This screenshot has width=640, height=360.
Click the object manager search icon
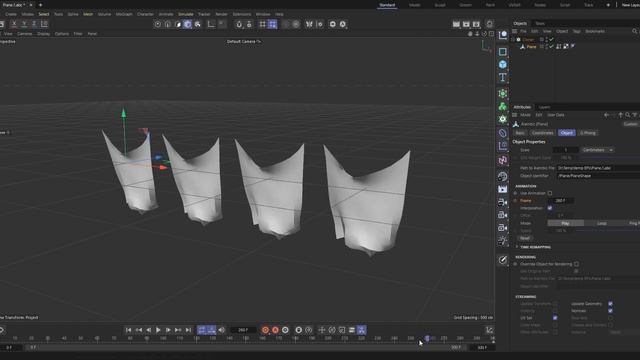[x=635, y=31]
